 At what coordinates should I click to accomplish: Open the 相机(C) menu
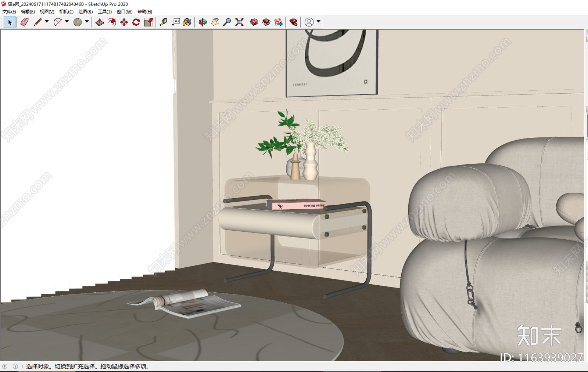click(x=66, y=12)
